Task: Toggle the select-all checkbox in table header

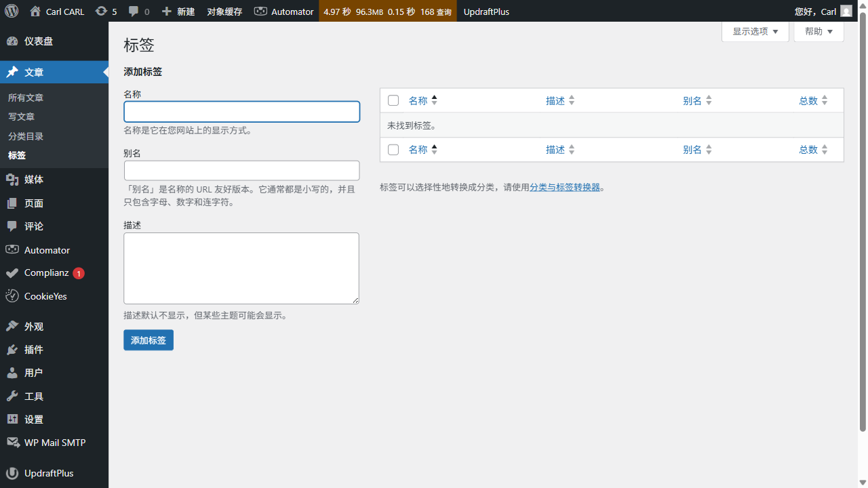Action: (393, 100)
